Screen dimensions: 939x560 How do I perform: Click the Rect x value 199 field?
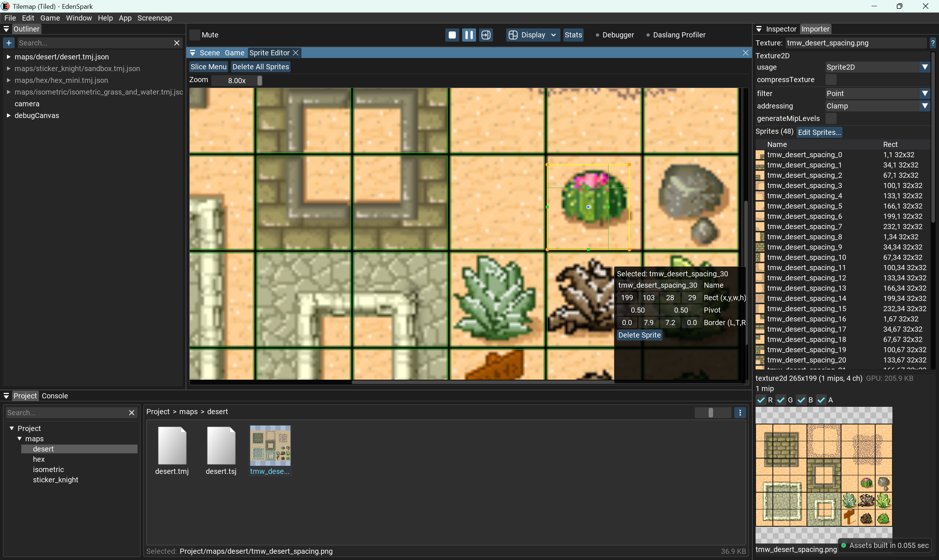627,298
